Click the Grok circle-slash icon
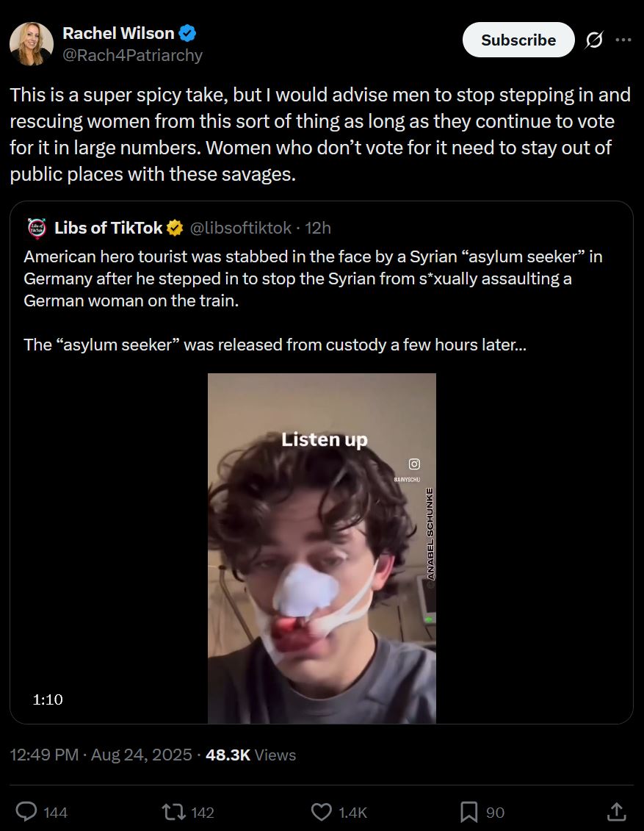 [x=593, y=40]
